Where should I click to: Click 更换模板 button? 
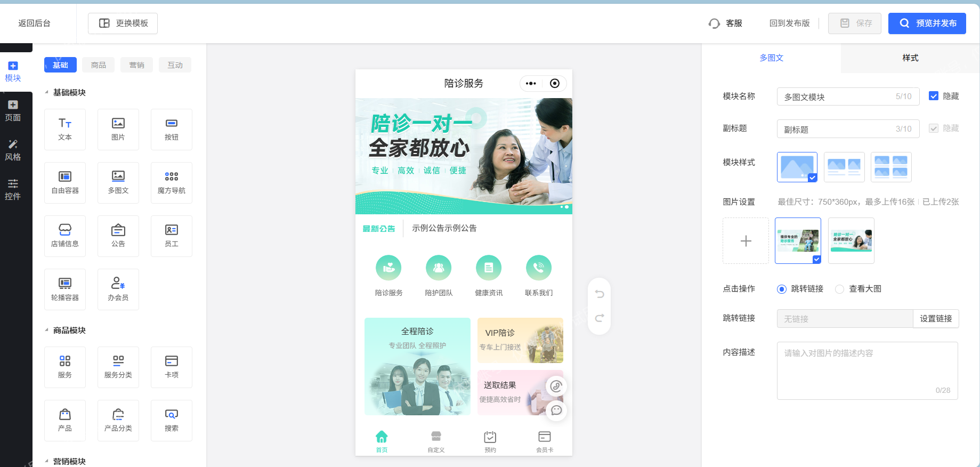123,23
